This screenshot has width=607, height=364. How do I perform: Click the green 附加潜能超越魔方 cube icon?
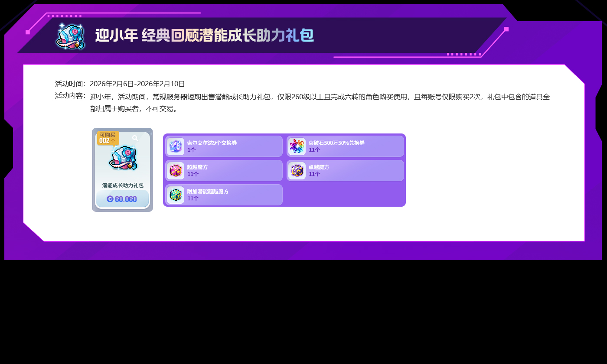[176, 195]
